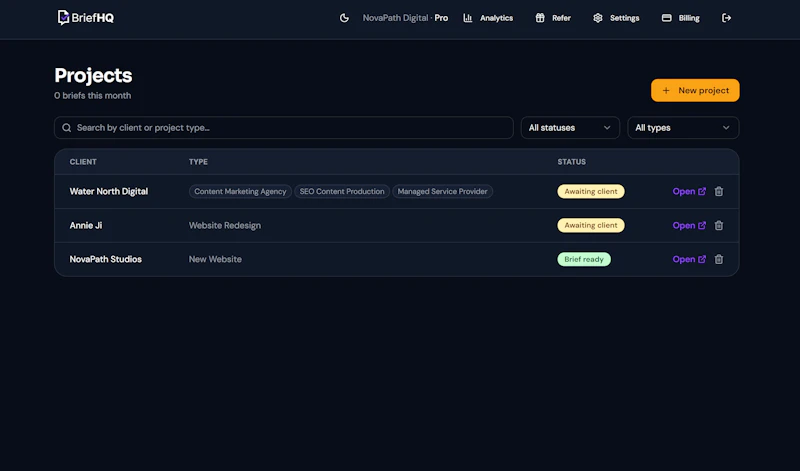Open the Water North Digital project
Screen dimensions: 800x471
click(x=689, y=191)
